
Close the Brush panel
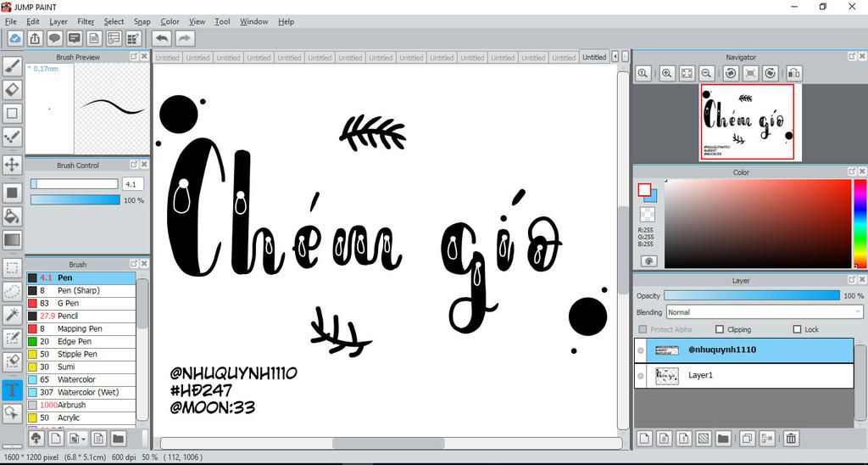pos(144,264)
